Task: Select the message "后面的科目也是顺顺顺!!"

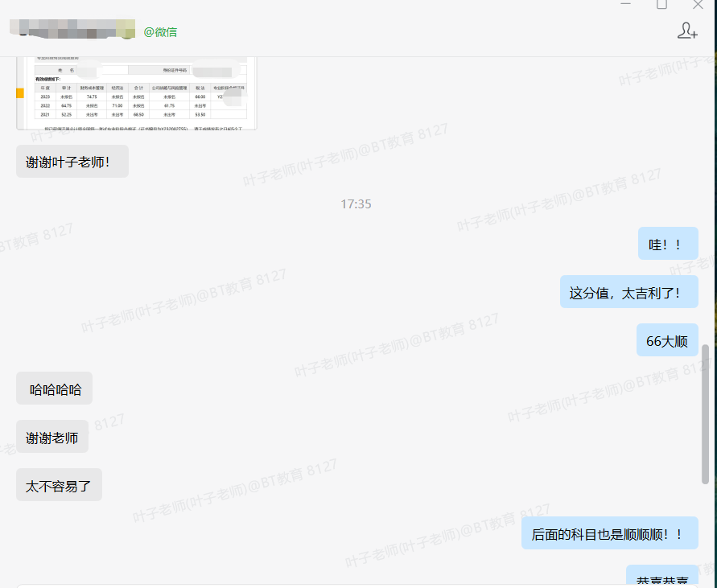Action: (x=609, y=533)
